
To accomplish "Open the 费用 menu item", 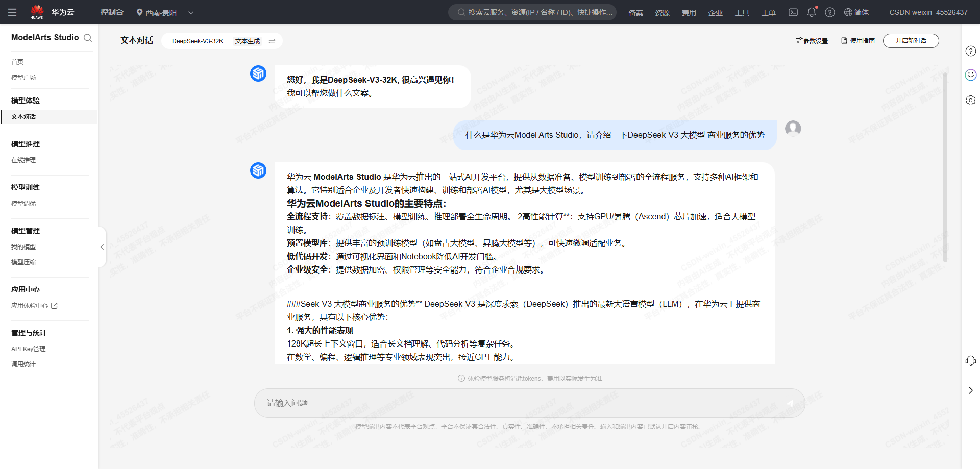I will pyautogui.click(x=689, y=12).
